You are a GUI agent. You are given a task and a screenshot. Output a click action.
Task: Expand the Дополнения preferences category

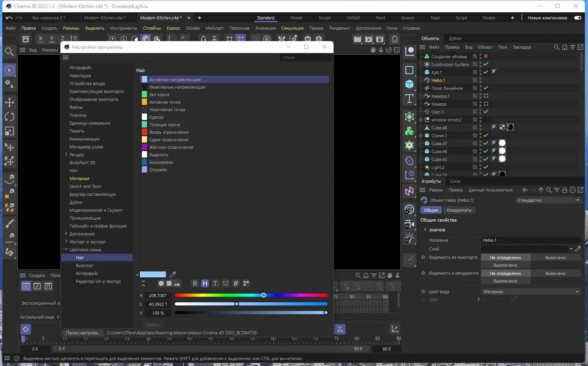(x=66, y=233)
